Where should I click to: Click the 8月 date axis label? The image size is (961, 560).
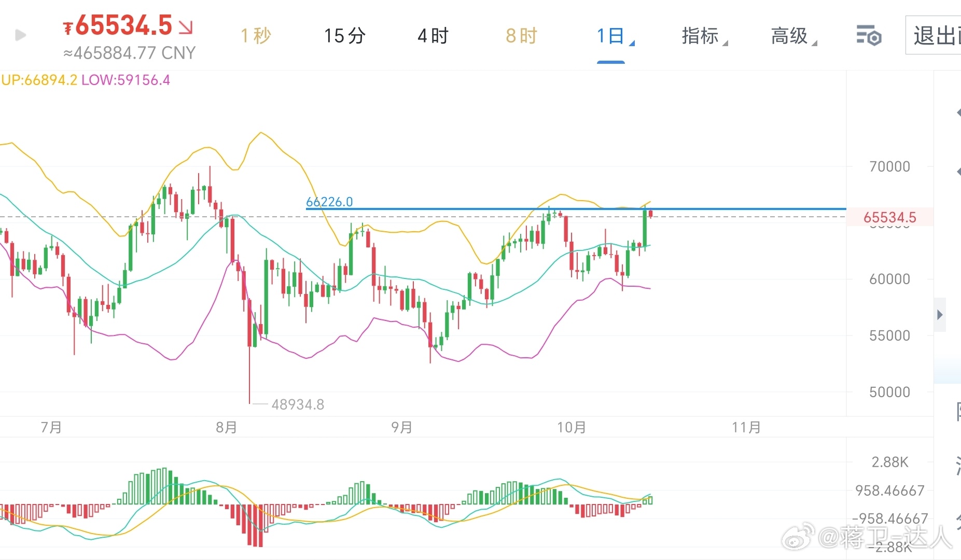[227, 427]
